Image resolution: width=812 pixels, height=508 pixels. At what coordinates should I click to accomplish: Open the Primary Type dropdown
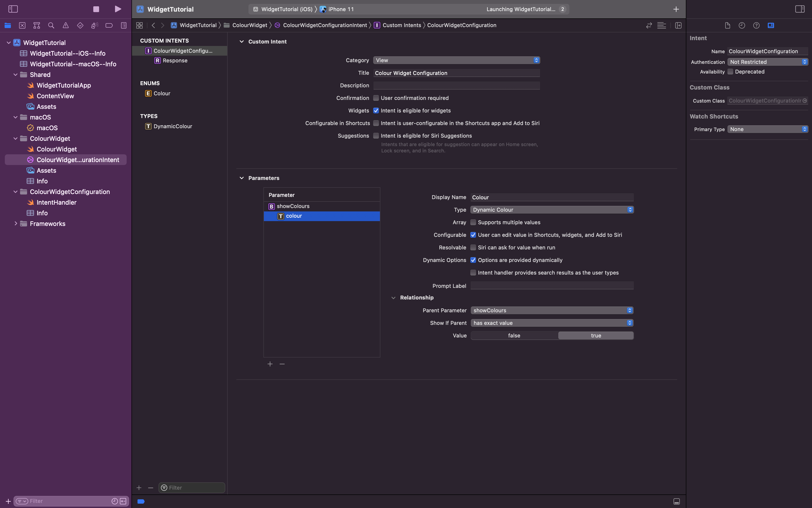click(768, 129)
